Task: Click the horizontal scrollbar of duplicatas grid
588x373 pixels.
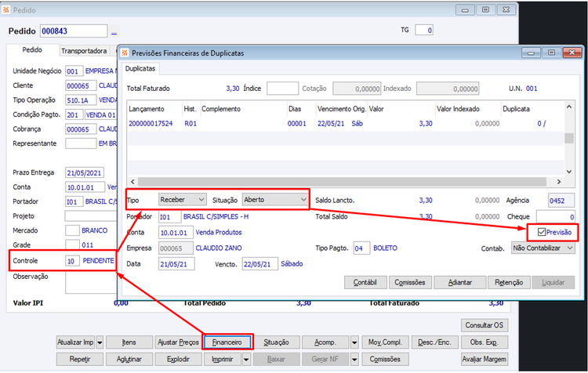Action: click(342, 182)
